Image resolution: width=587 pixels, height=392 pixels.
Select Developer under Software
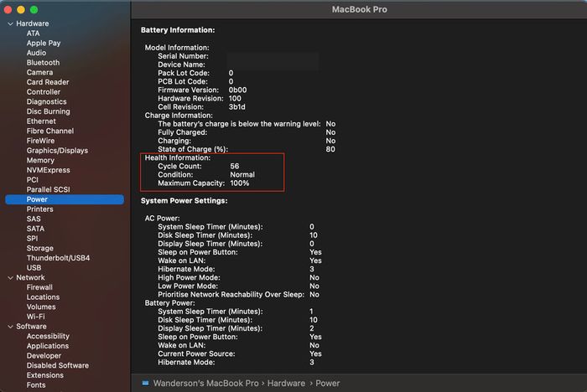coord(44,355)
